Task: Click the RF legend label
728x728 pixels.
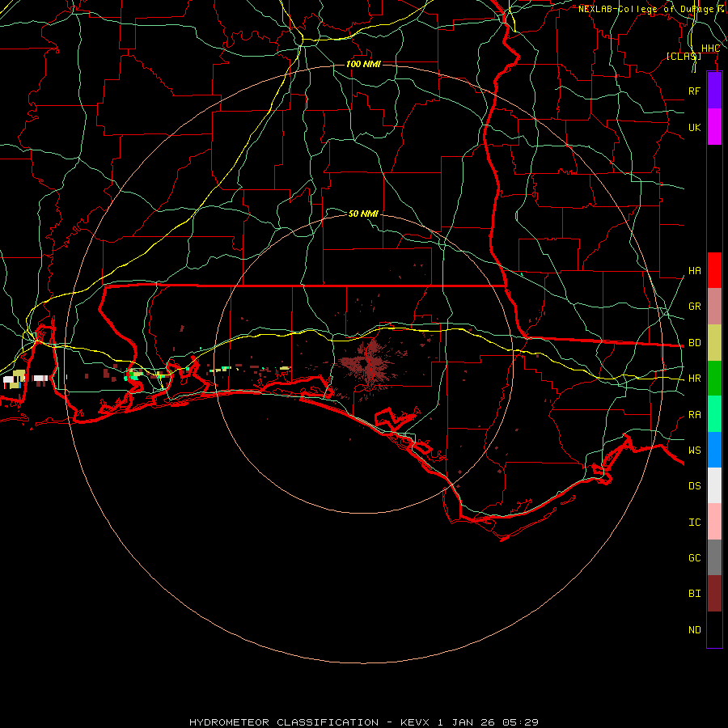Action: point(694,91)
